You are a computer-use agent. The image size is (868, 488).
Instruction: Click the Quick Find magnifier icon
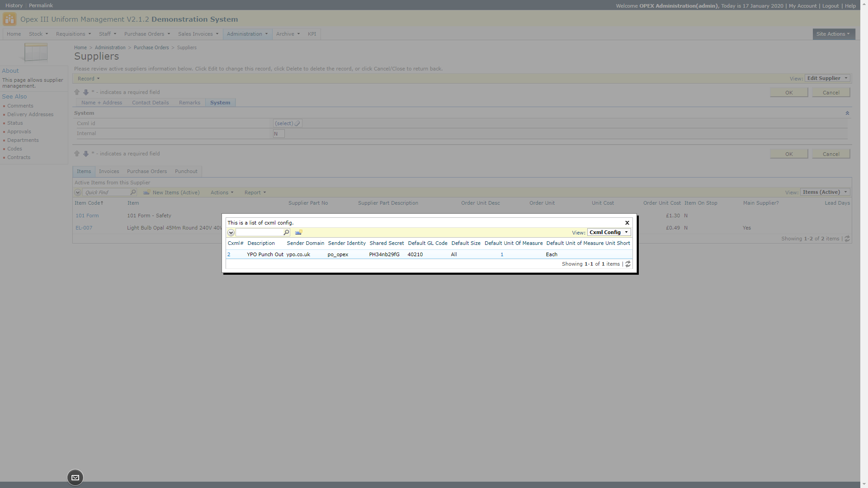133,192
